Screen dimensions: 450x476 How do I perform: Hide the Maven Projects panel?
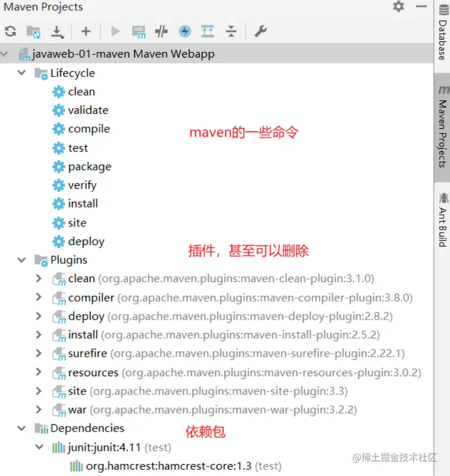421,6
